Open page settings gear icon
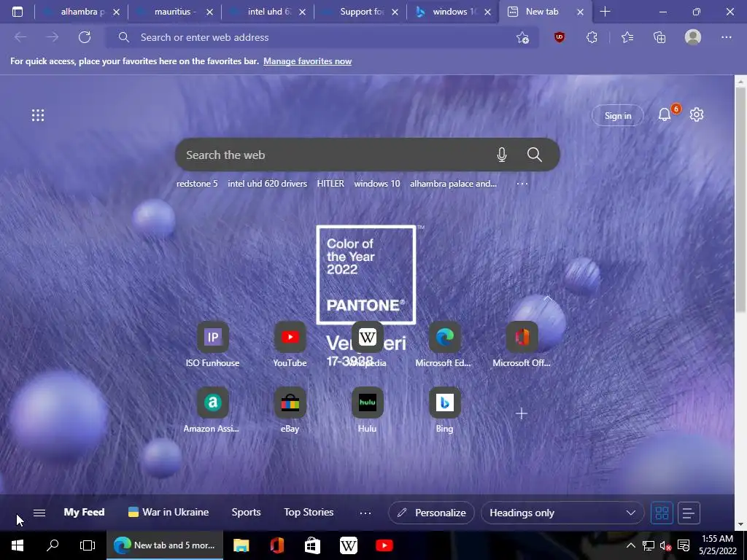Viewport: 747px width, 560px height. (697, 114)
